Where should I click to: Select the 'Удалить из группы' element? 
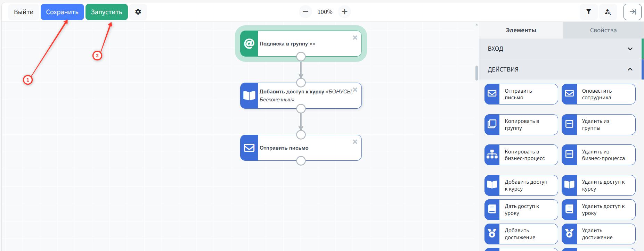pos(598,125)
